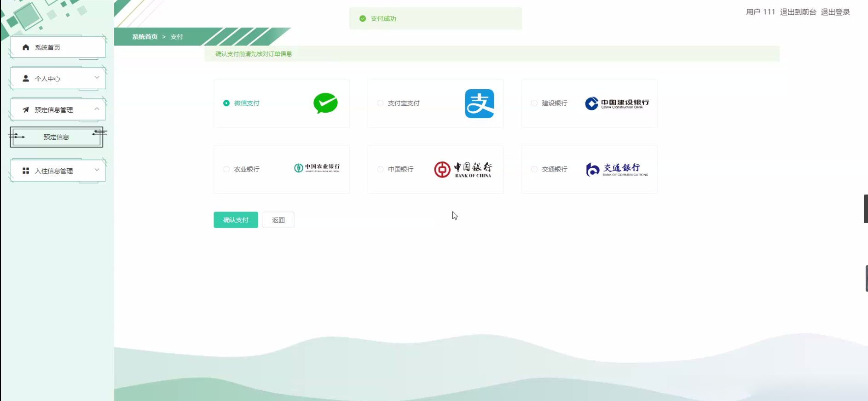The width and height of the screenshot is (868, 401).
Task: Click the Agricultural Bank of China logo
Action: 317,168
